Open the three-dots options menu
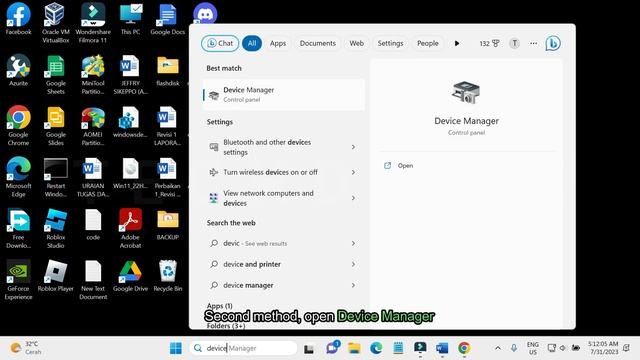640x360 pixels. click(533, 43)
